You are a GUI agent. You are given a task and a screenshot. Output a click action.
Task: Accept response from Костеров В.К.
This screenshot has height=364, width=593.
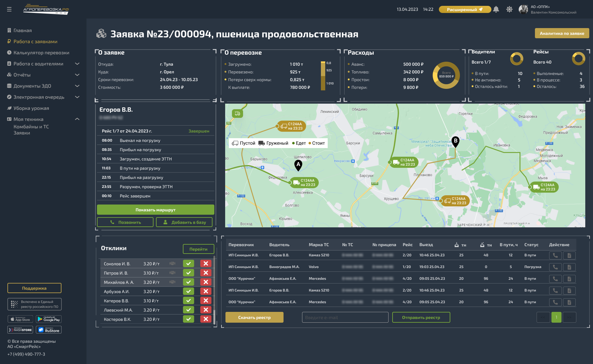pos(188,319)
